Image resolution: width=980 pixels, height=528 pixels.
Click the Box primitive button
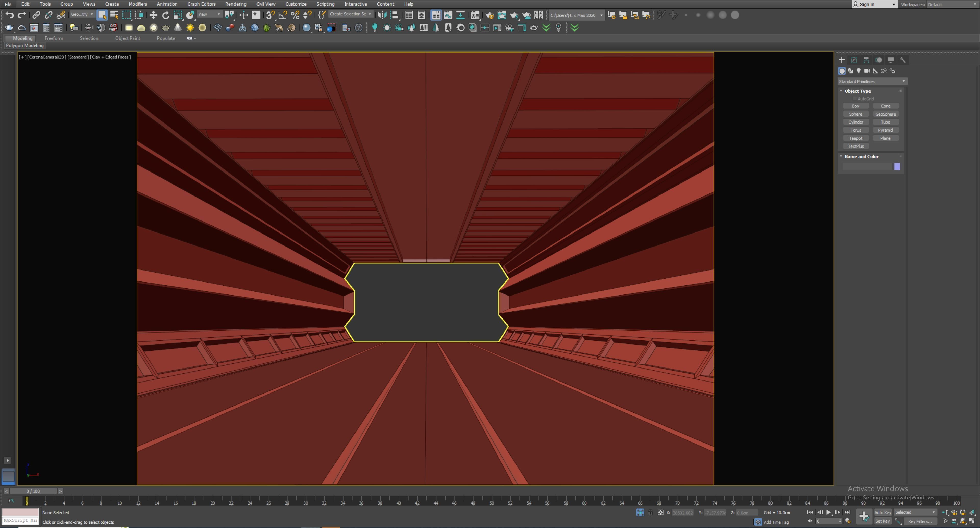(x=856, y=106)
